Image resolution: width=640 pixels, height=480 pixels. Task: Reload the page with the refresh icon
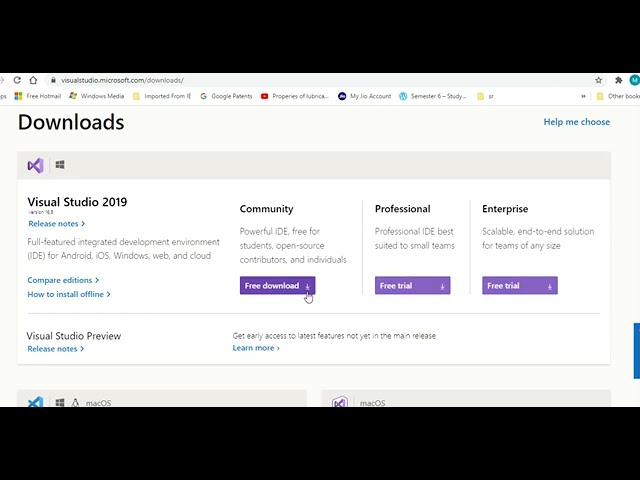click(17, 80)
